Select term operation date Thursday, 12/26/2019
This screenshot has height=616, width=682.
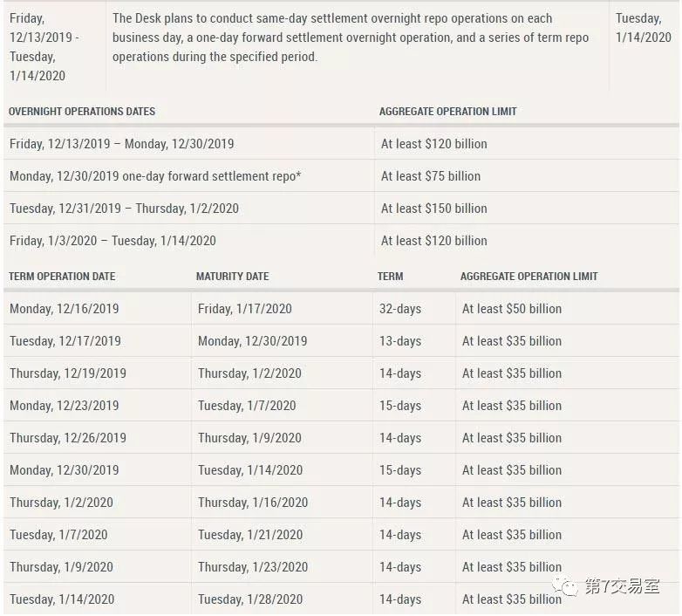[68, 438]
